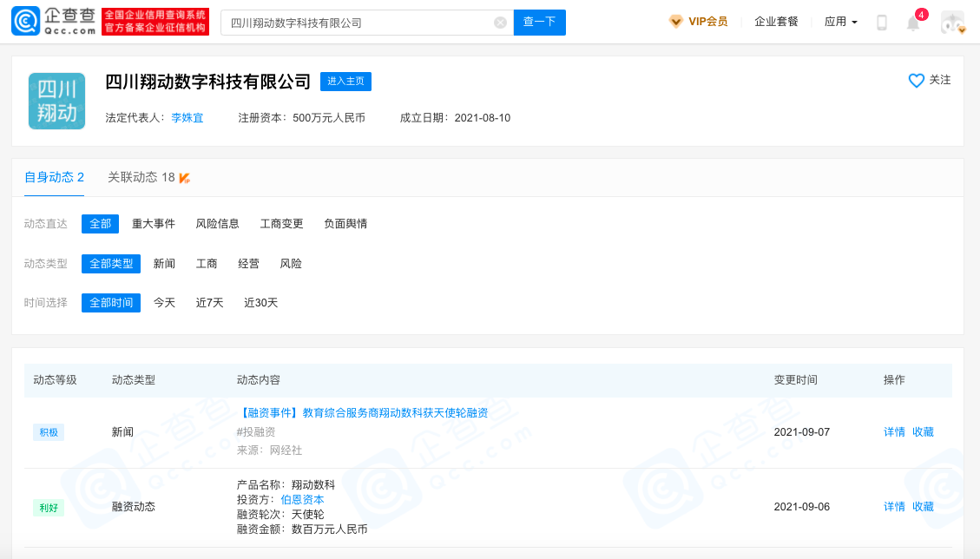The image size is (980, 559).
Task: Click 收藏 for the 2021-09-07 news row
Action: [x=923, y=432]
